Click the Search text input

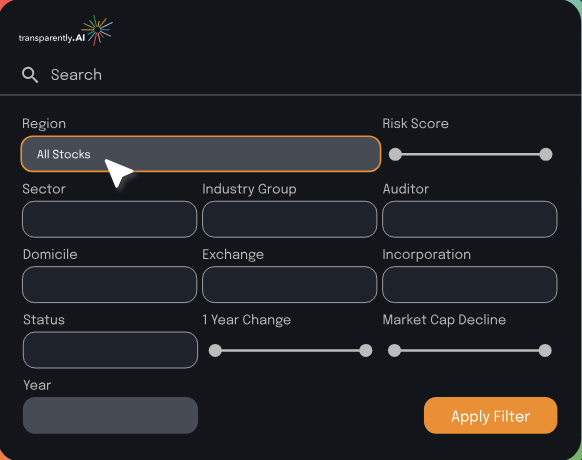(x=297, y=75)
